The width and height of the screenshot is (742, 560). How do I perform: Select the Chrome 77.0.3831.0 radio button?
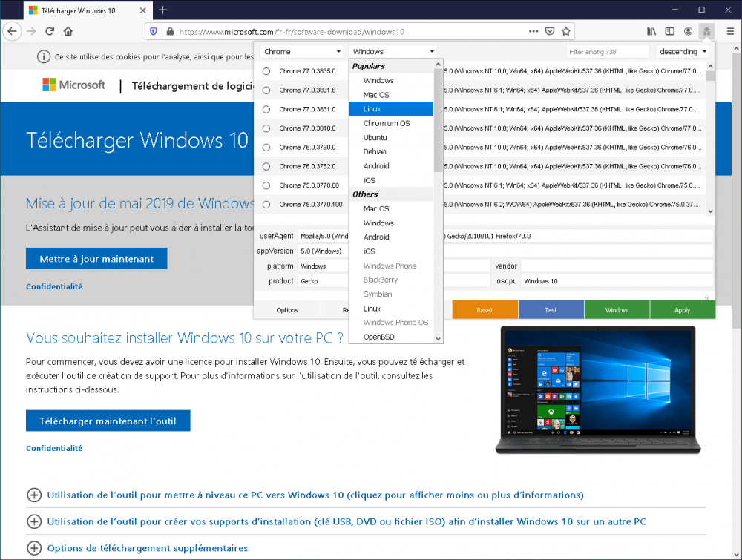[266, 109]
